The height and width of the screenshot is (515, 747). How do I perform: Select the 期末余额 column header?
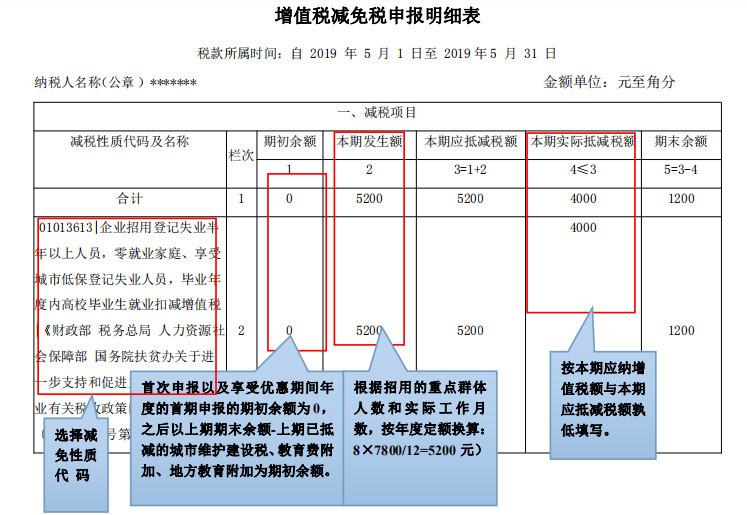pos(681,141)
